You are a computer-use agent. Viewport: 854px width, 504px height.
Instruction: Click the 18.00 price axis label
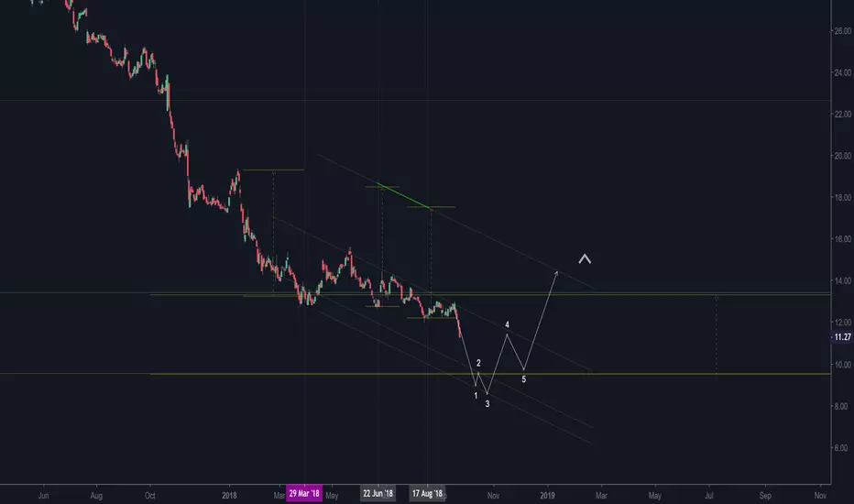[x=842, y=197]
